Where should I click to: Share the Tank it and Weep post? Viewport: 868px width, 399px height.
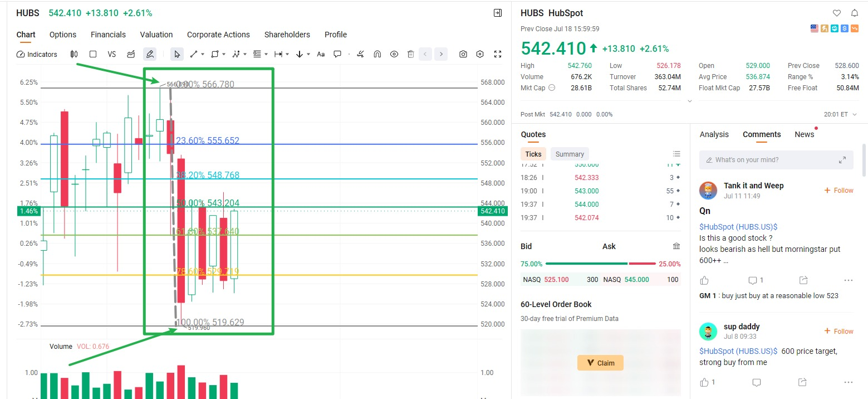pos(803,280)
